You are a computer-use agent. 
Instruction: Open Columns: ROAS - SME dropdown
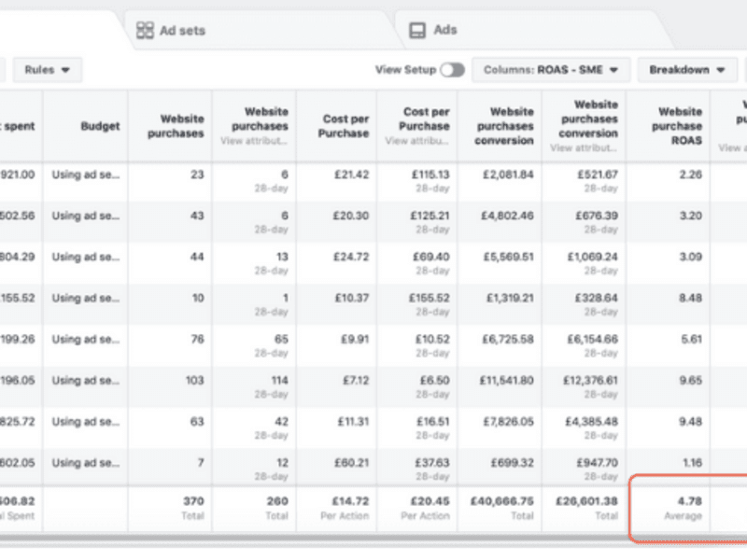pos(551,70)
